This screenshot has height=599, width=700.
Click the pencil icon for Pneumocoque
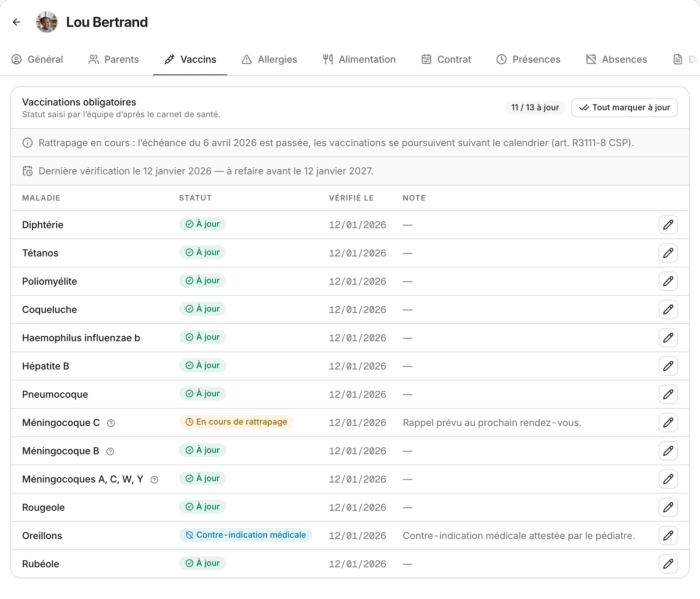pyautogui.click(x=668, y=394)
